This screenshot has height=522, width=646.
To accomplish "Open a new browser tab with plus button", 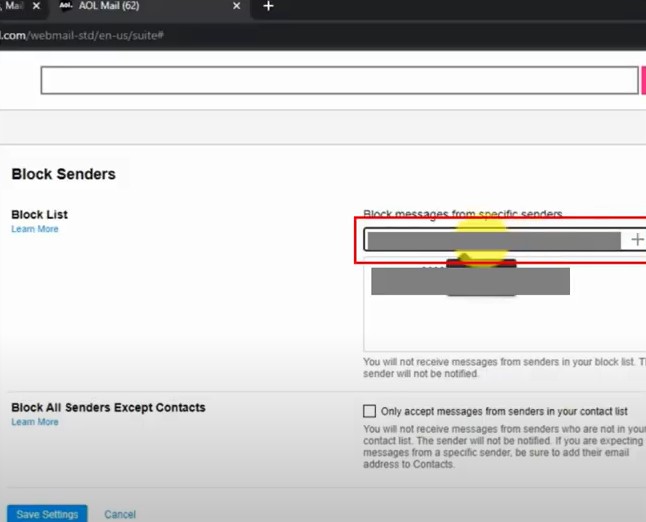I will point(268,6).
